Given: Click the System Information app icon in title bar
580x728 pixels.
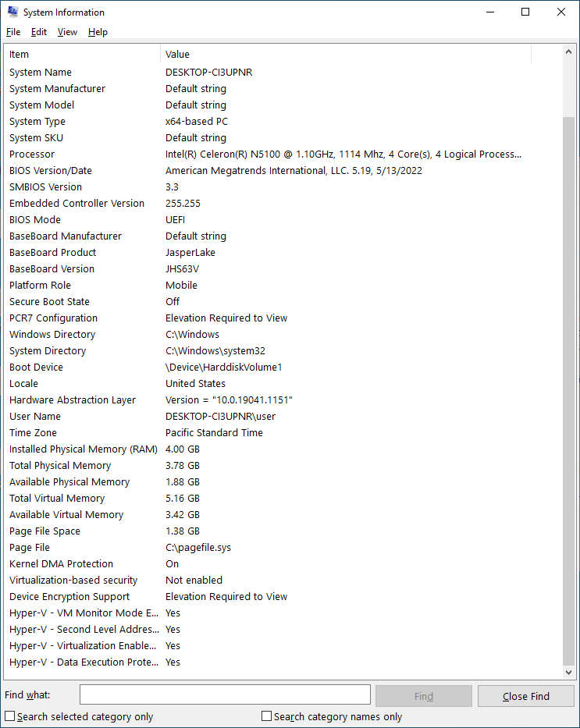Looking at the screenshot, I should [12, 12].
